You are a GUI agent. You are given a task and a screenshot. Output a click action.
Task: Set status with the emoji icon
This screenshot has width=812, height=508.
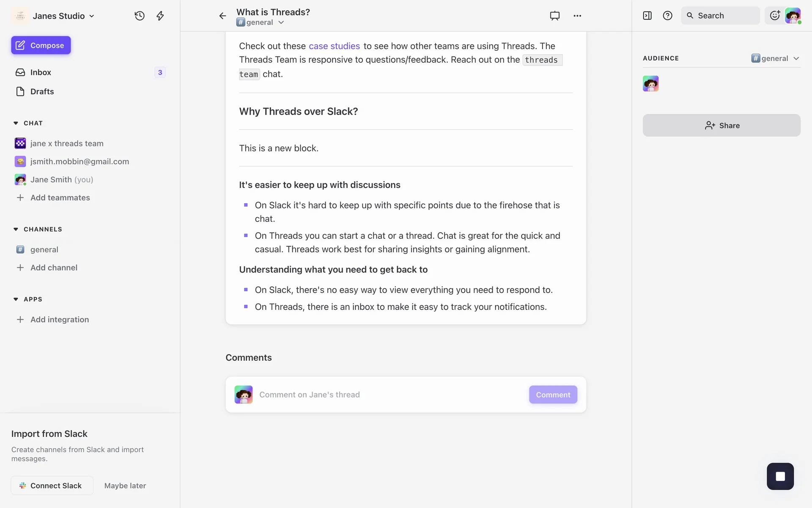[775, 16]
